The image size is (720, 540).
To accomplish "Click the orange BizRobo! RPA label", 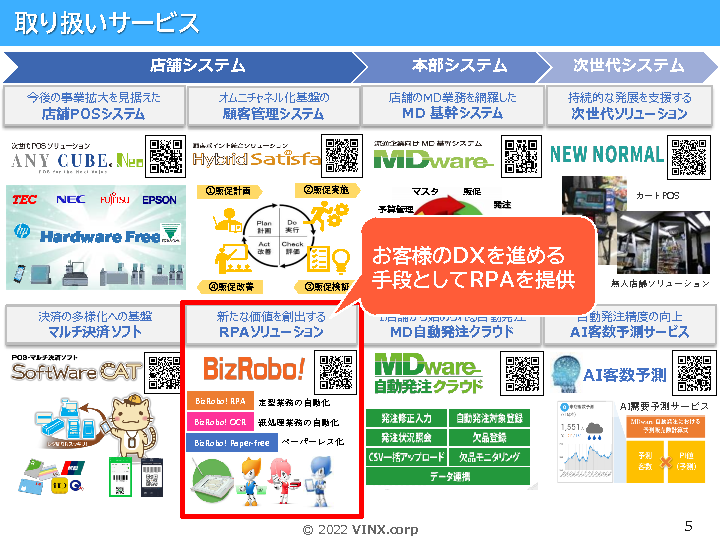I will click(219, 401).
